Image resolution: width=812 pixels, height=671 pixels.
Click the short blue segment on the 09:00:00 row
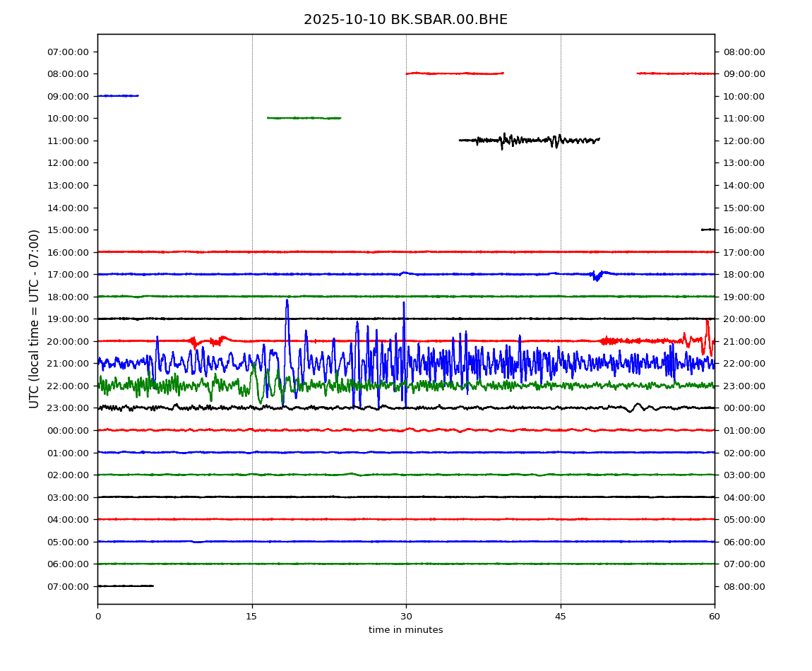[x=117, y=95]
